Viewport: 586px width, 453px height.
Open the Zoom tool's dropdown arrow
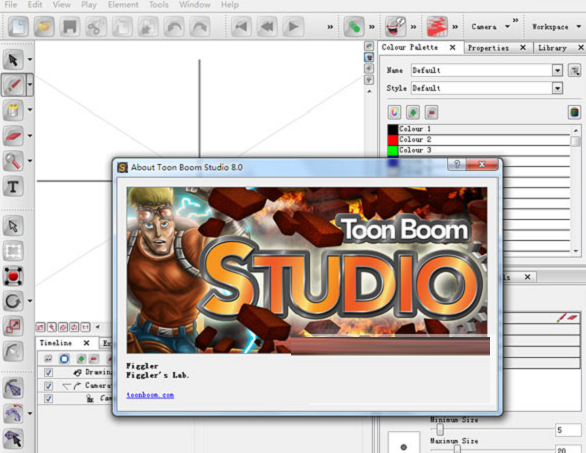point(30,161)
